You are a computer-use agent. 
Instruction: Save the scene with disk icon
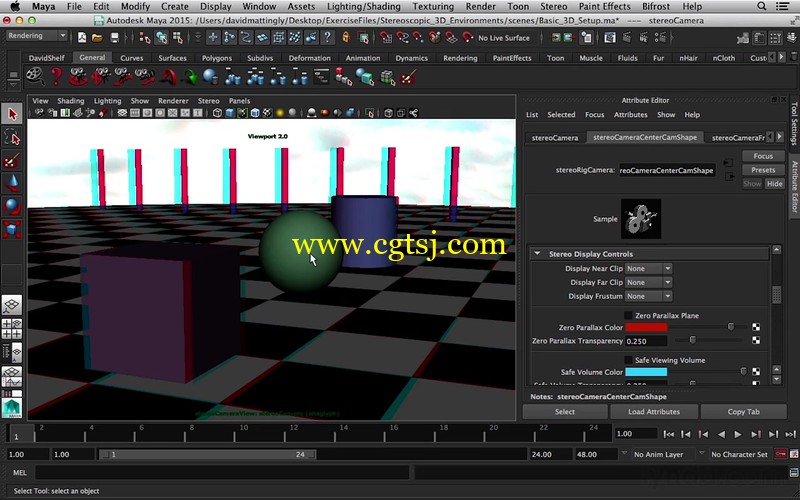[115, 38]
